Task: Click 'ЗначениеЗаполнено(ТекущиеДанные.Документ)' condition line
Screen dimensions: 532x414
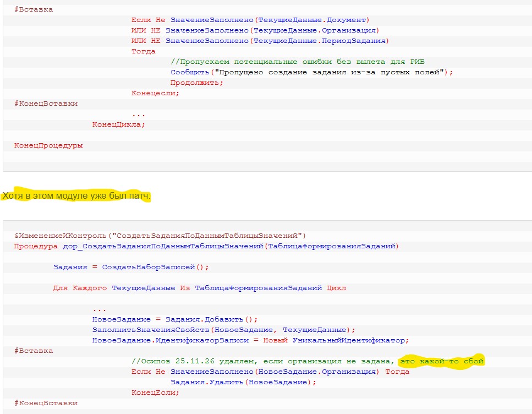Action: 250,20
